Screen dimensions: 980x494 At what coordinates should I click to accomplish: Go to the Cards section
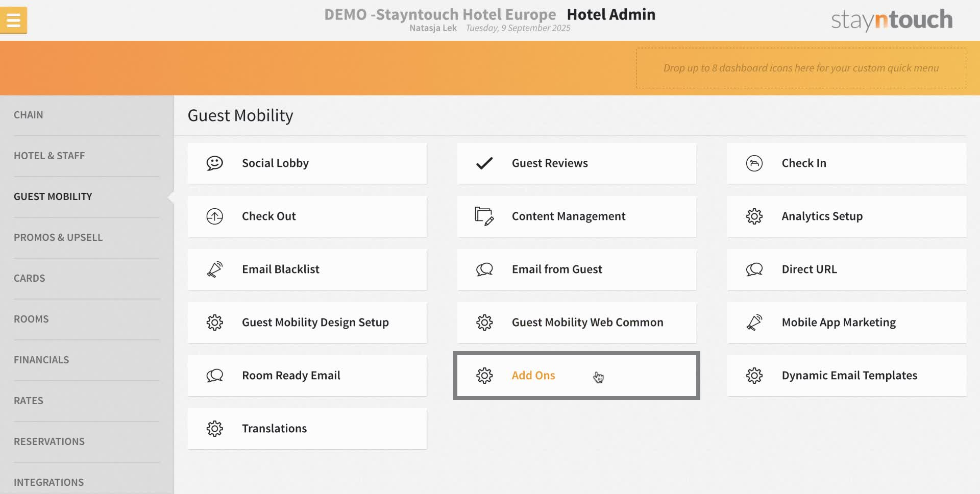pyautogui.click(x=87, y=278)
